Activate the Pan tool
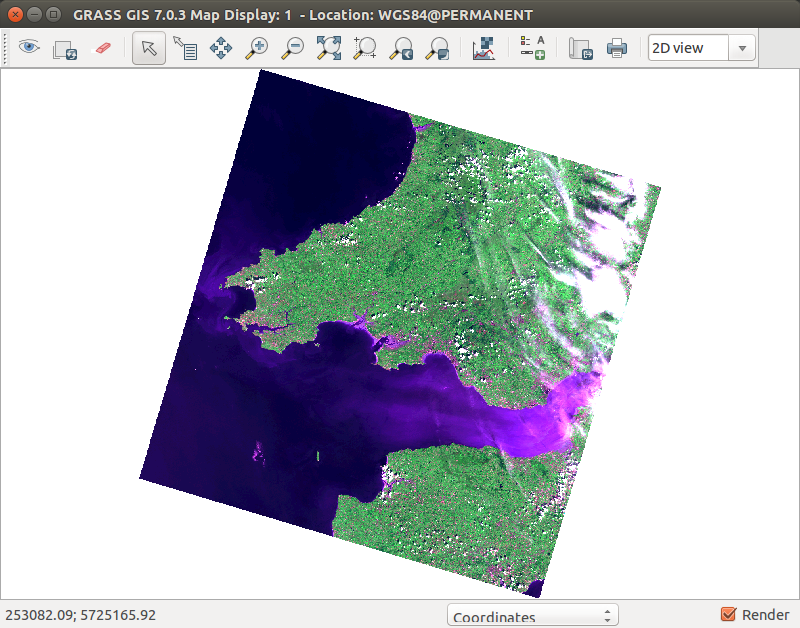 coord(220,48)
